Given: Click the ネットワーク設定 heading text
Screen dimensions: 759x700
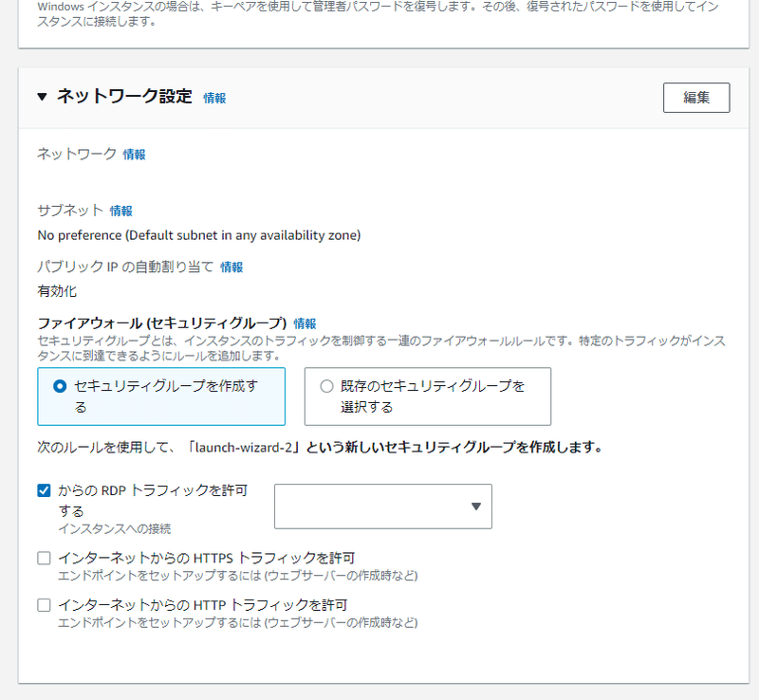Looking at the screenshot, I should coord(124,97).
